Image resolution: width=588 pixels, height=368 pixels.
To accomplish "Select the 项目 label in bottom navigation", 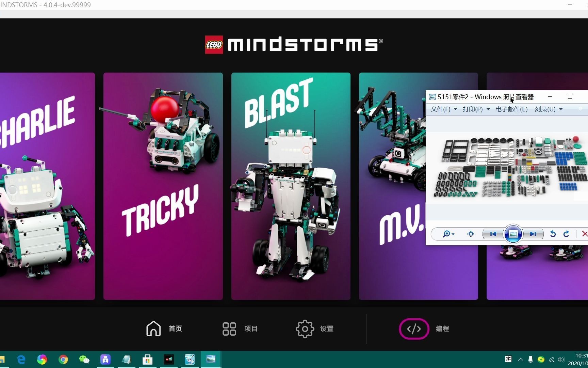I will (x=251, y=329).
